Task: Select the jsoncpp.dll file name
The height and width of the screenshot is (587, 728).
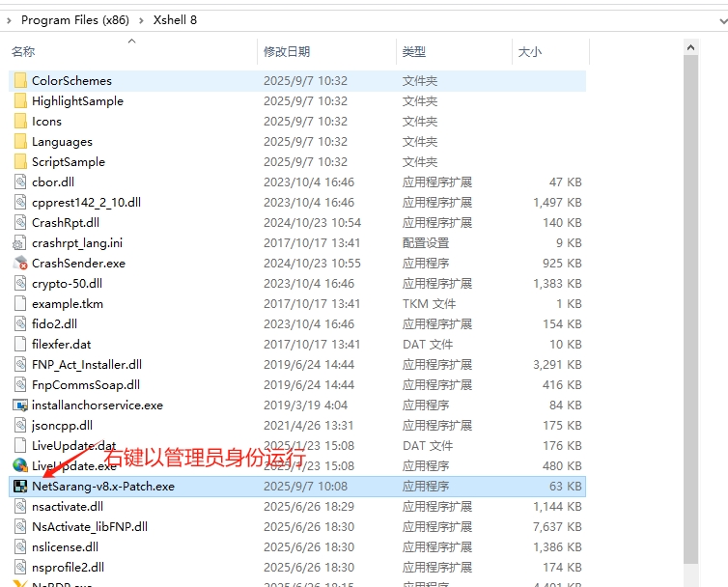Action: (x=62, y=426)
